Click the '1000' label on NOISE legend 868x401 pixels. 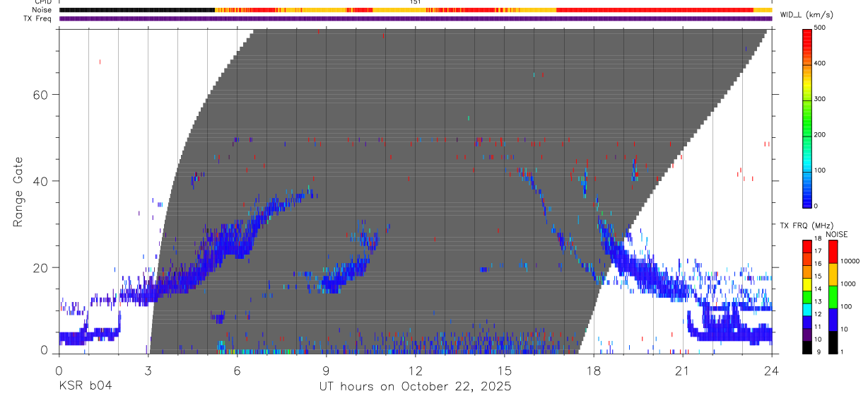[850, 284]
